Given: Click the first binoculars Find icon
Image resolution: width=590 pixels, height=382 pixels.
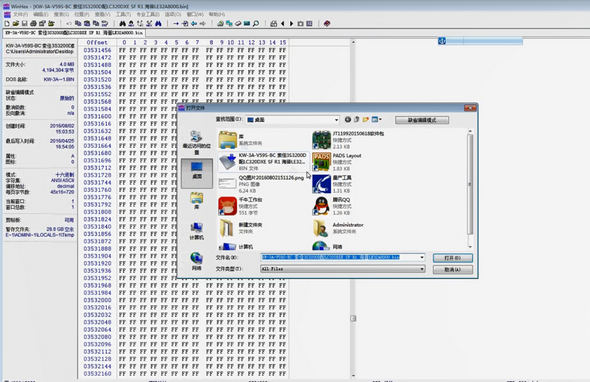Looking at the screenshot, I should point(122,23).
